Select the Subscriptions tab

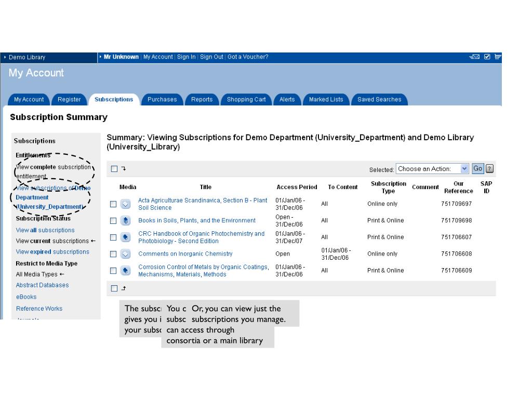(x=114, y=99)
